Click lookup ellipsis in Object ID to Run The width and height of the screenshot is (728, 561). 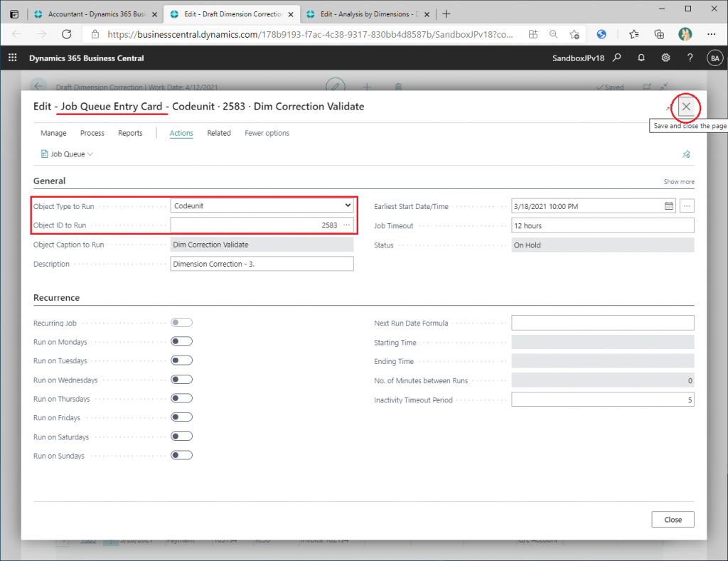tap(347, 225)
